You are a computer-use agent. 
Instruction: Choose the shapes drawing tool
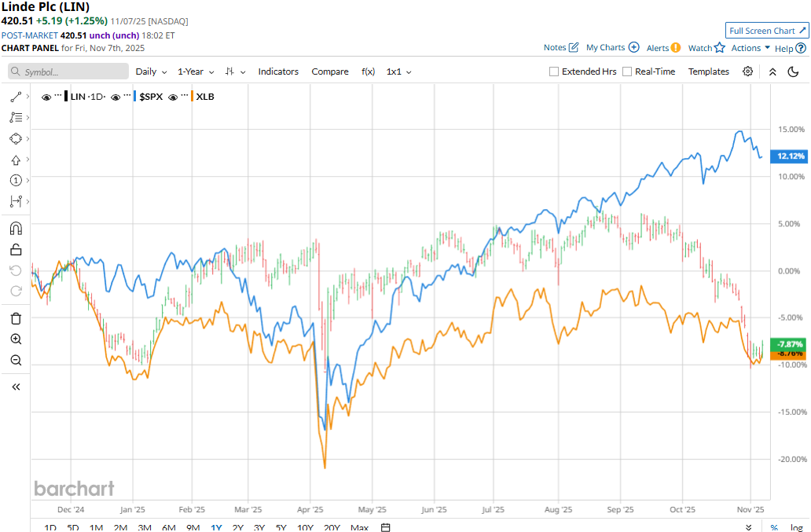[x=16, y=138]
